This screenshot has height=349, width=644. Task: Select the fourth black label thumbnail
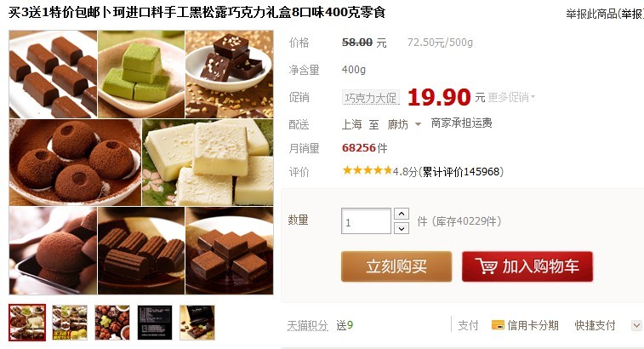pos(155,323)
